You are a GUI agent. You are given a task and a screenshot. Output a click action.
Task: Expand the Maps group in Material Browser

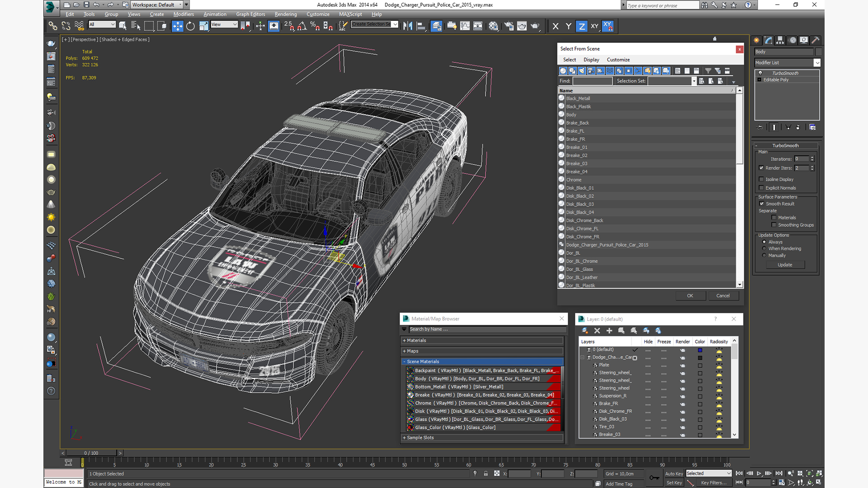[482, 351]
